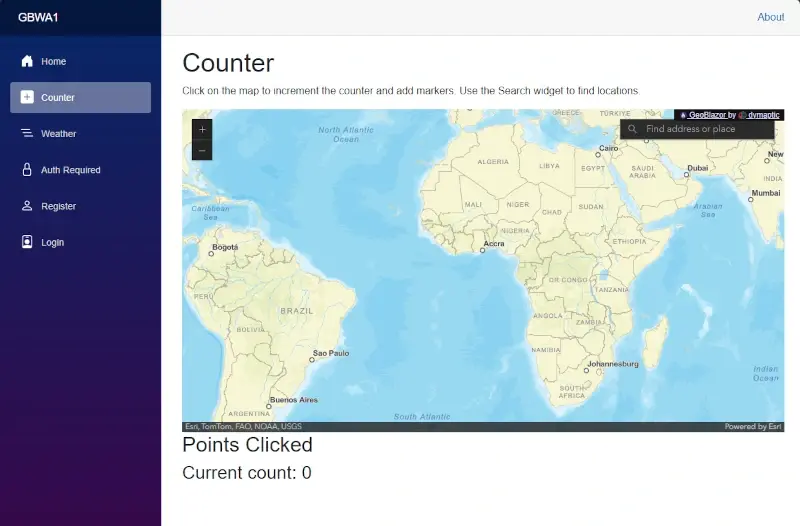
Task: Click on NAMIBIA label on map
Action: pyautogui.click(x=546, y=350)
